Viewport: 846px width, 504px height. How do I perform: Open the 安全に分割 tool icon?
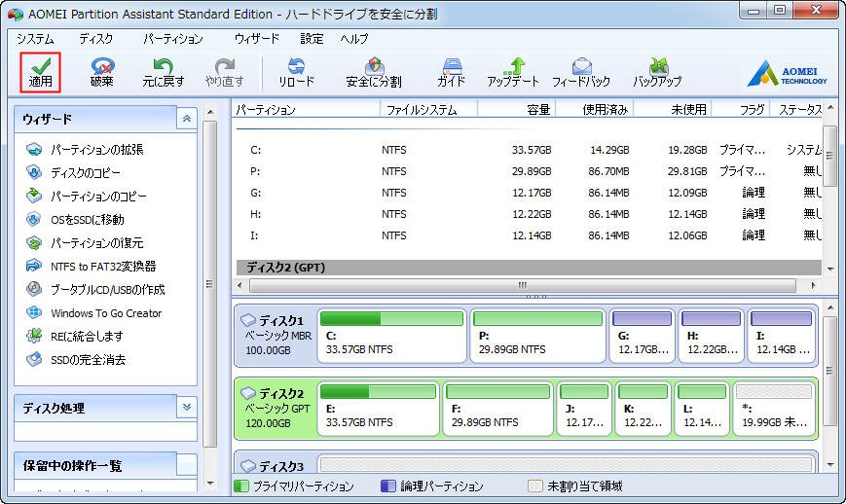(374, 72)
